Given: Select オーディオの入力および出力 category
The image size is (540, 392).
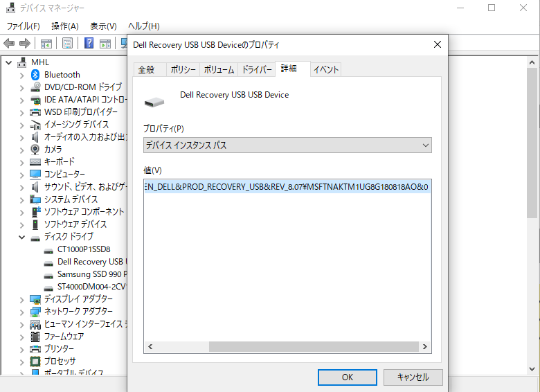Looking at the screenshot, I should point(85,137).
